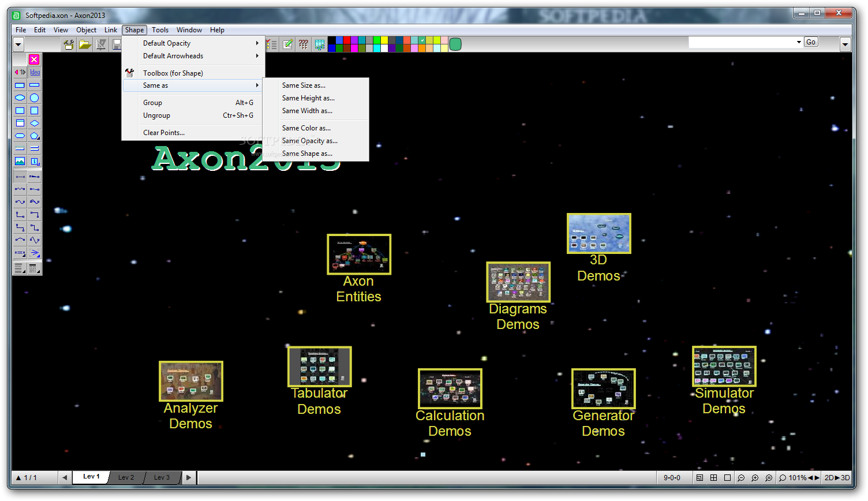Viewport: 868px width, 501px height.
Task: Select Group menu entry
Action: tap(193, 103)
